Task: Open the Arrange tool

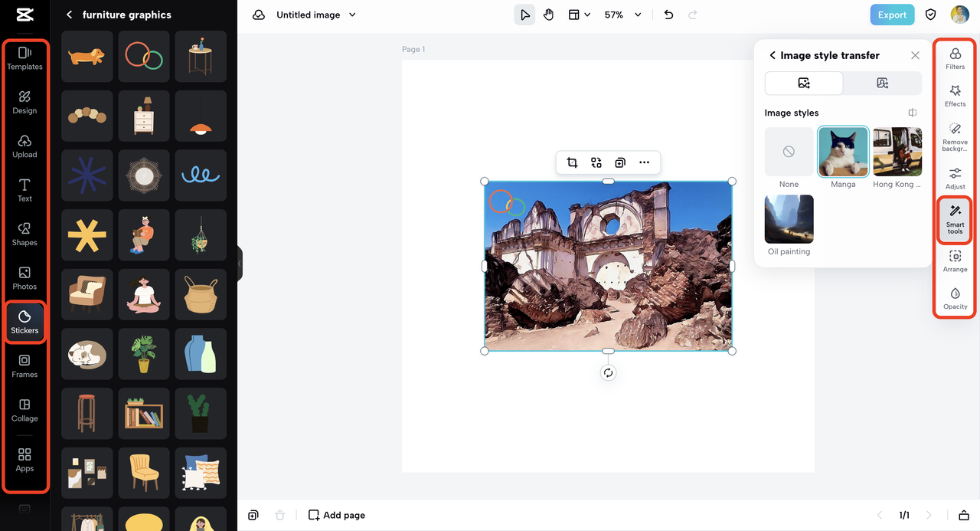Action: coord(955,261)
